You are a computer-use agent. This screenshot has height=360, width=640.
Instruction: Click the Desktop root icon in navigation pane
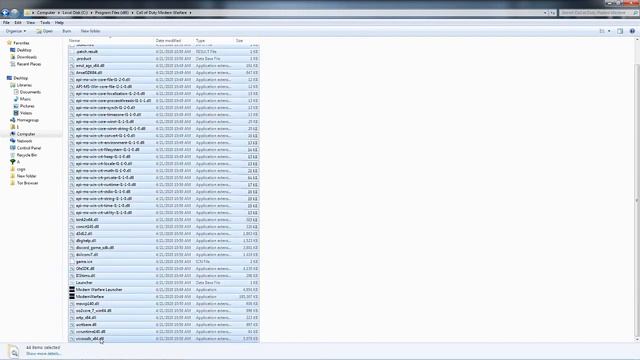pos(9,78)
